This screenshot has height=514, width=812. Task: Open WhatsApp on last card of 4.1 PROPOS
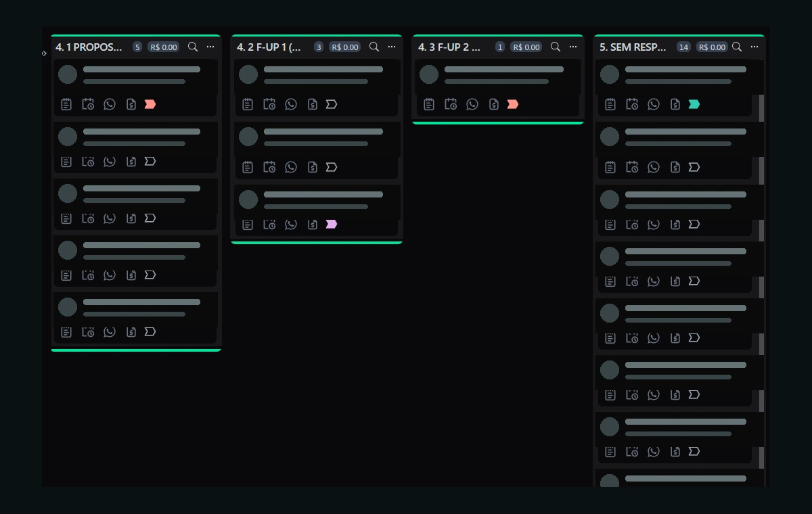point(110,331)
